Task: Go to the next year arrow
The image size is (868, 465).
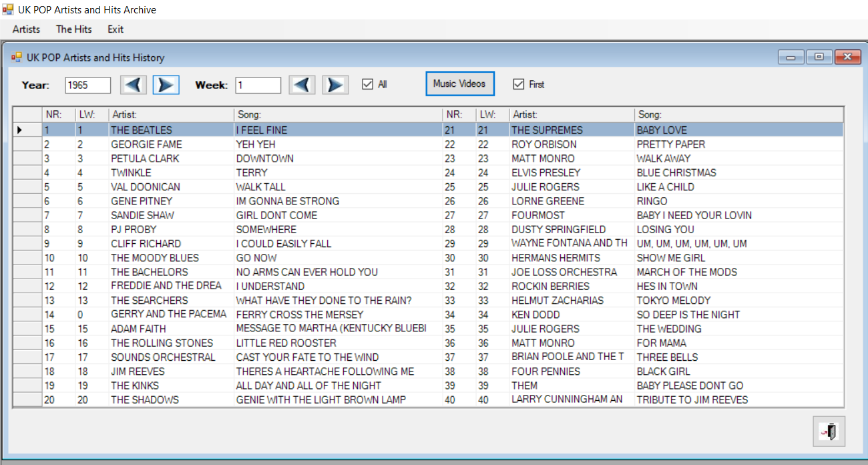Action: (166, 85)
